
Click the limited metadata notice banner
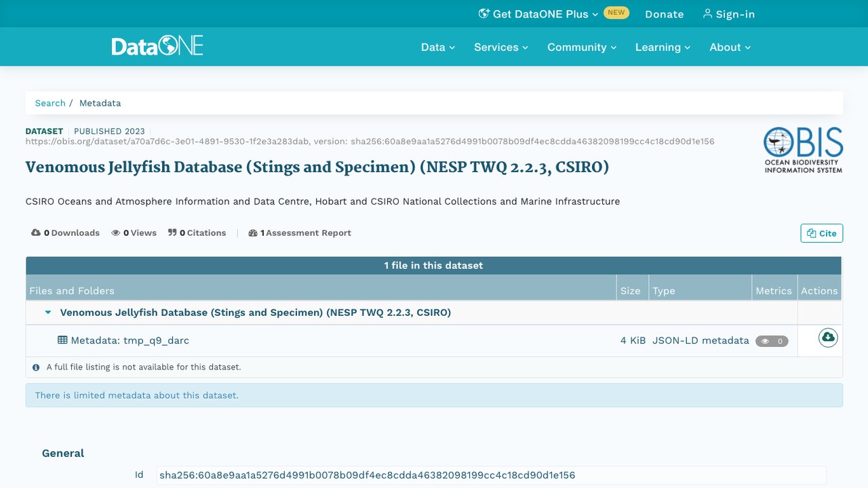(x=434, y=395)
